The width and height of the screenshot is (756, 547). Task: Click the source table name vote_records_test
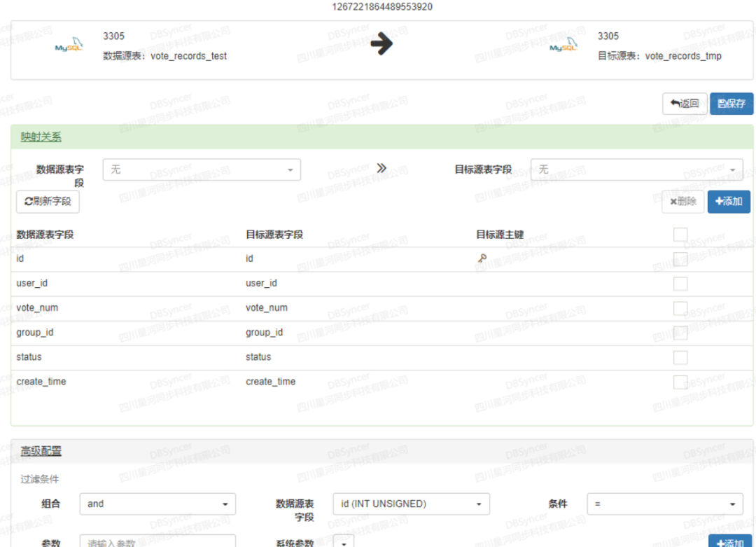[188, 56]
